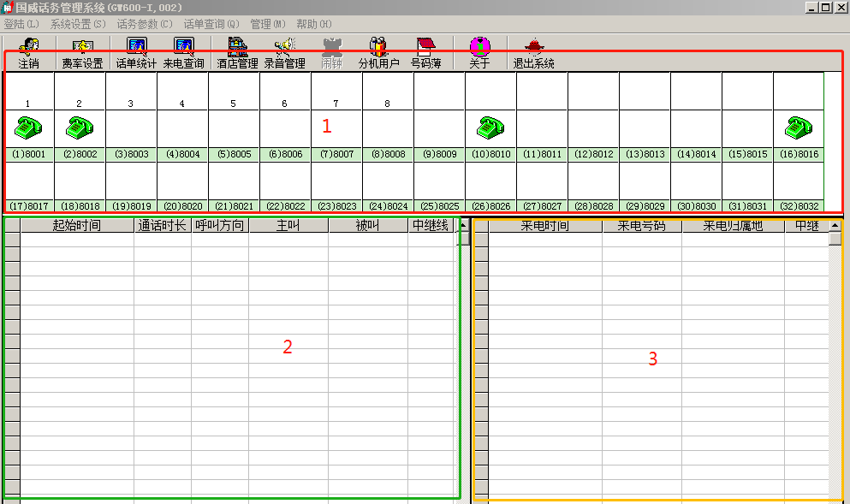Select extension label (20)8020
This screenshot has height=504, width=850.
182,206
